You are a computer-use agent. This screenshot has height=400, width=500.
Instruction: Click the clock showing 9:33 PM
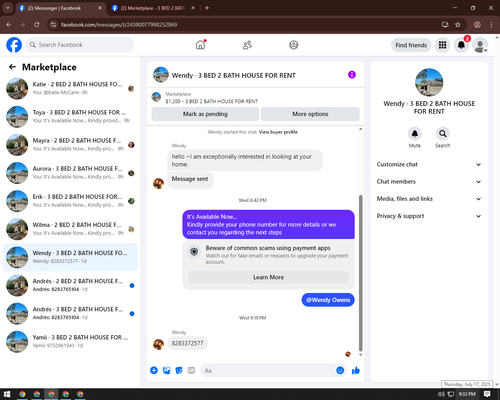[x=467, y=394]
